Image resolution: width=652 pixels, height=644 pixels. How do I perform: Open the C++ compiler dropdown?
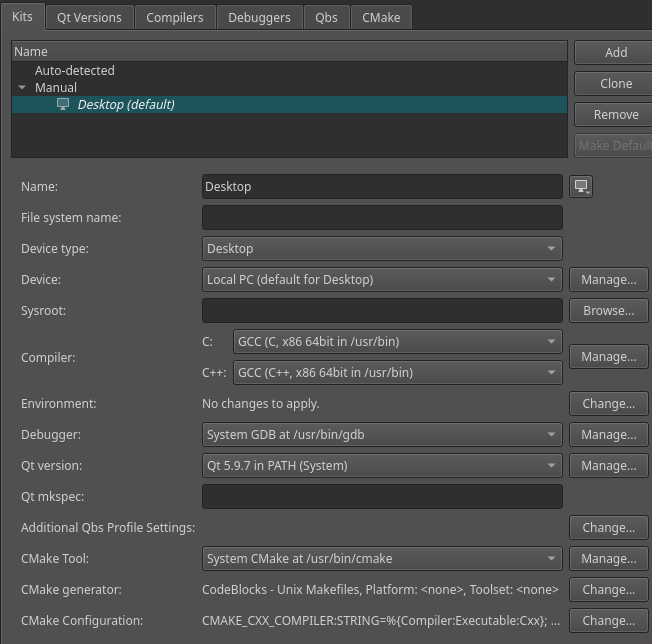[x=398, y=373]
